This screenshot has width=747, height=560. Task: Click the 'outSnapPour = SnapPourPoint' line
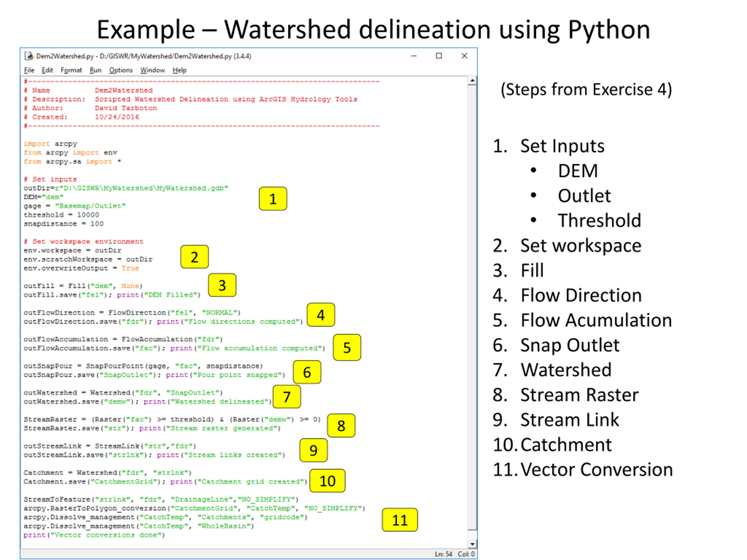pos(143,366)
